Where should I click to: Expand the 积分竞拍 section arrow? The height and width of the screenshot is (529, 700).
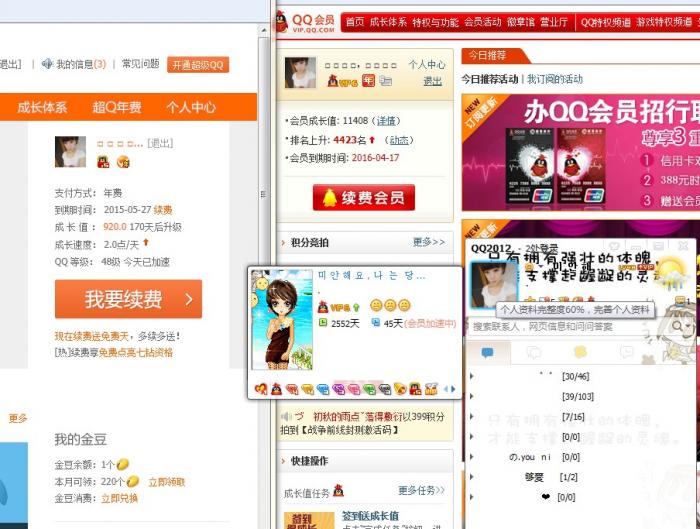pyautogui.click(x=283, y=243)
